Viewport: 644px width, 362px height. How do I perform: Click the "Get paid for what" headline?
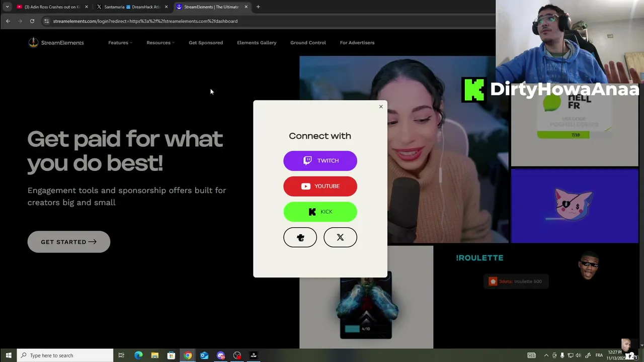tap(125, 139)
